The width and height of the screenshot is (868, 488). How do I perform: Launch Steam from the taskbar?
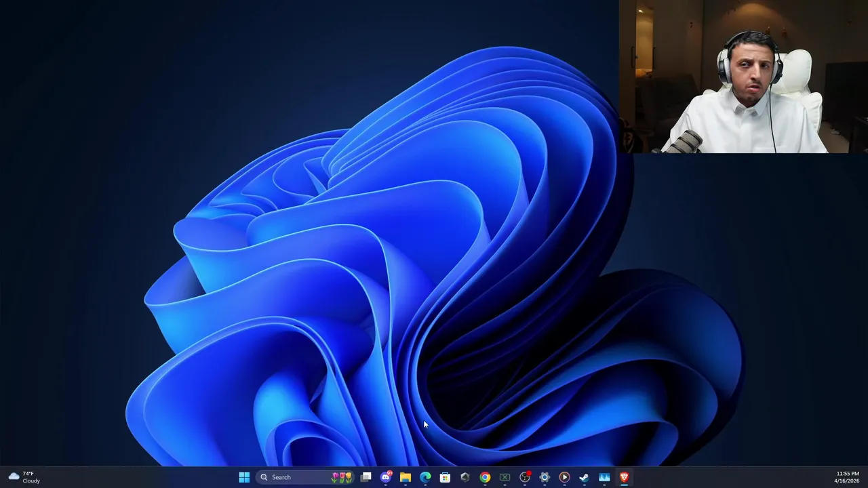tap(584, 477)
